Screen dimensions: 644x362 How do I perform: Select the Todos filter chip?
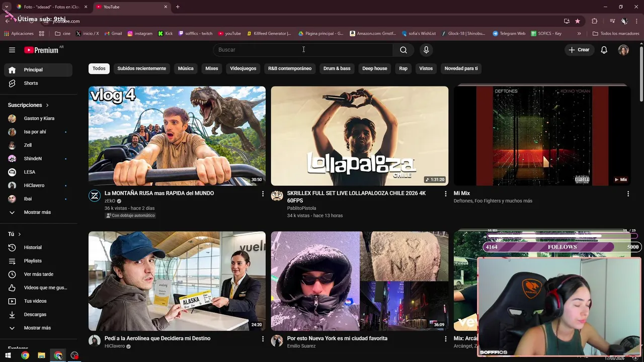[x=99, y=68]
